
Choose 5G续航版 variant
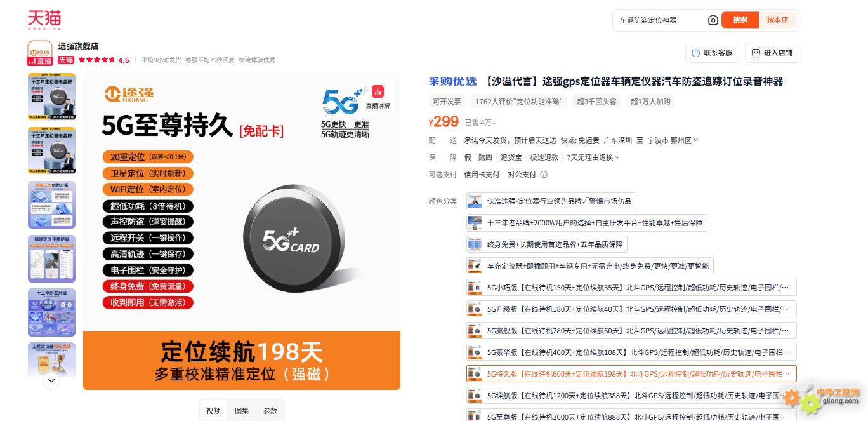631,396
